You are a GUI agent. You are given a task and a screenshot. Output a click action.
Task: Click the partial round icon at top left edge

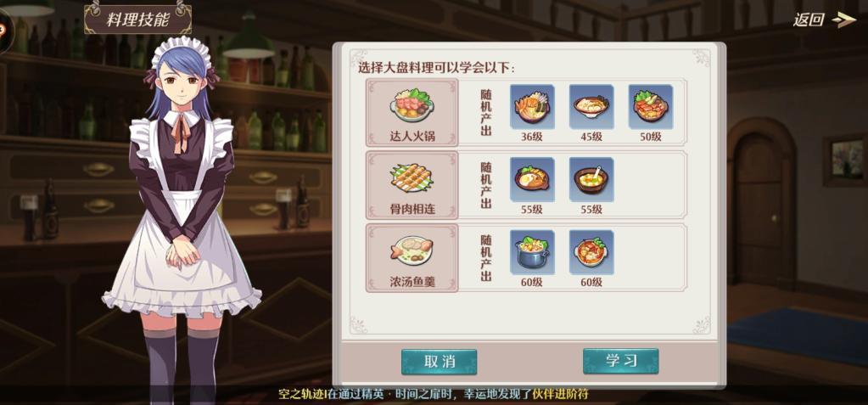[x=4, y=29]
